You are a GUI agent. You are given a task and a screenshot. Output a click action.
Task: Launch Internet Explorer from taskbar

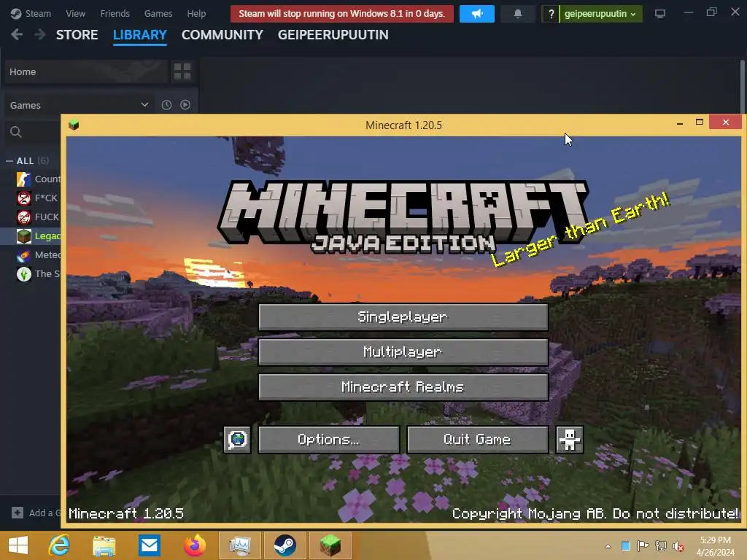click(60, 545)
